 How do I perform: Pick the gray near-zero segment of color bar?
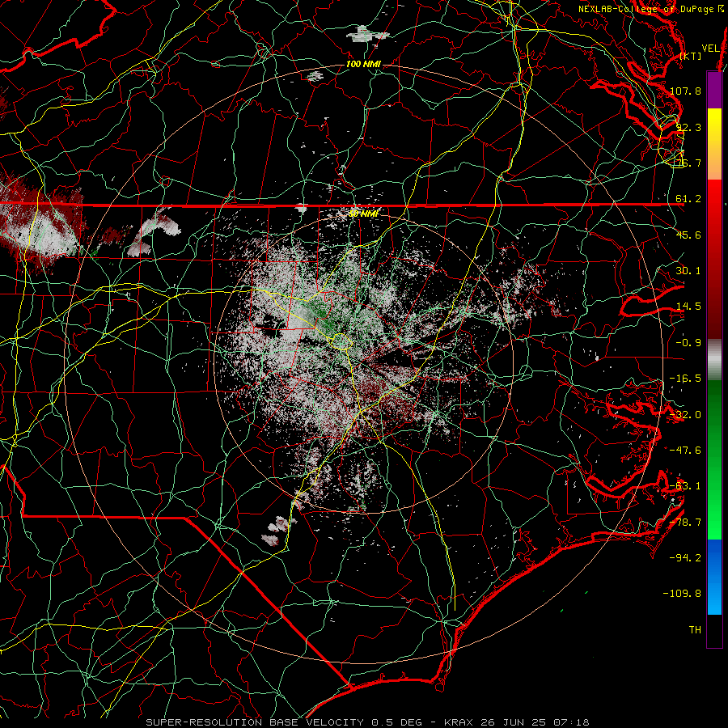[714, 360]
